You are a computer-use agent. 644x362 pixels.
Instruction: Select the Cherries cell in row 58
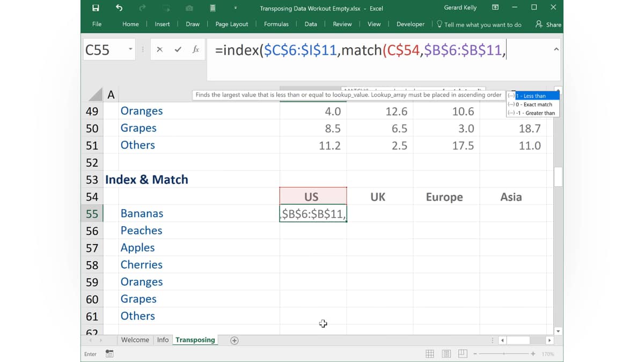point(199,265)
